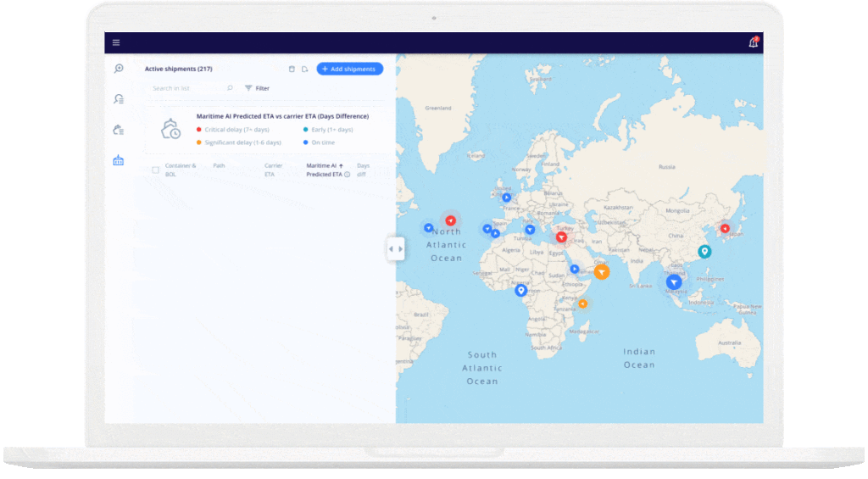Screen dimensions: 868x479
Task: Click the export file icon next to Add shipments
Action: click(304, 69)
